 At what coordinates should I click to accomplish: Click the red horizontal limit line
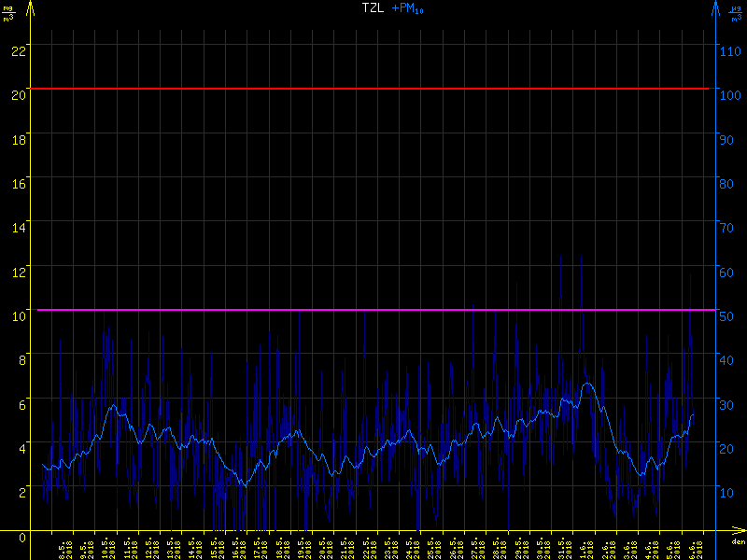[x=373, y=89]
